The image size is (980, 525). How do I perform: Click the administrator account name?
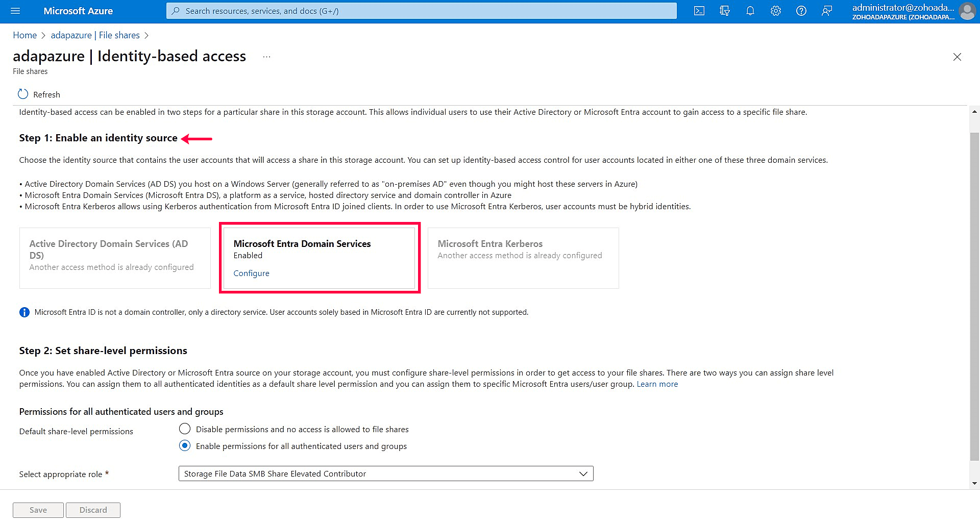pos(903,8)
